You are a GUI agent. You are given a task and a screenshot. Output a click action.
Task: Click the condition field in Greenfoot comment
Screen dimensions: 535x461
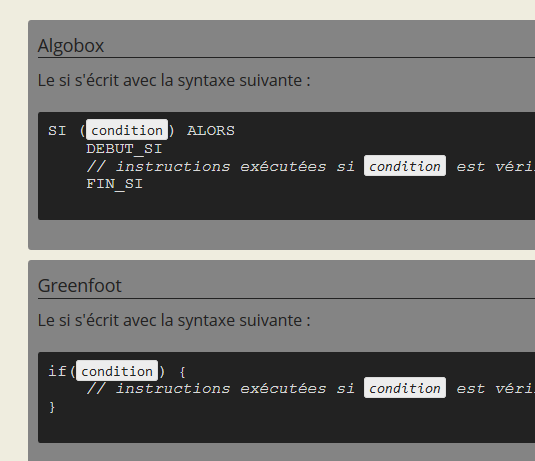coord(405,388)
